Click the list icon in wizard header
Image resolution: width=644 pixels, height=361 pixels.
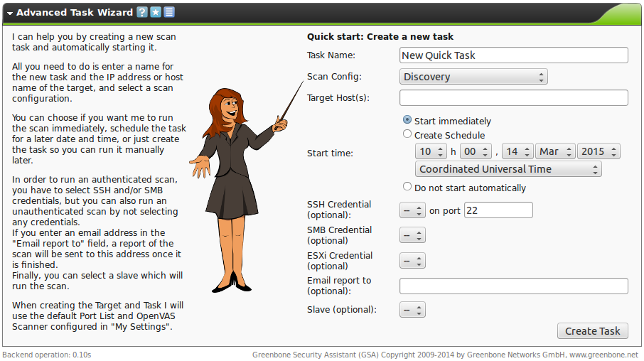pos(169,12)
